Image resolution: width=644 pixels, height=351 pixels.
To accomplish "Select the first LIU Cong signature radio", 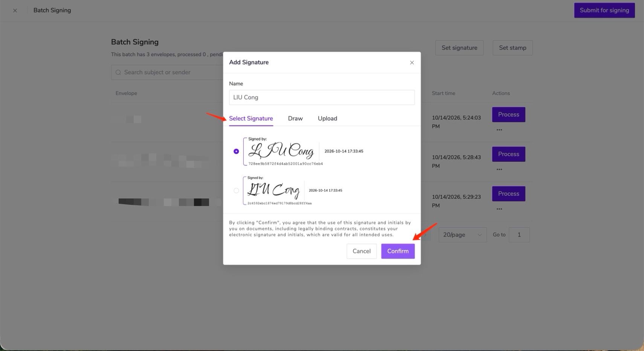I will [236, 151].
